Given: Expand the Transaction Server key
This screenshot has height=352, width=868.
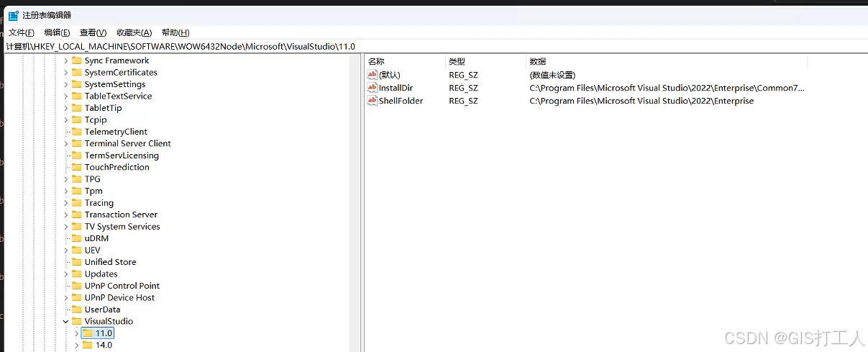Looking at the screenshot, I should [66, 215].
